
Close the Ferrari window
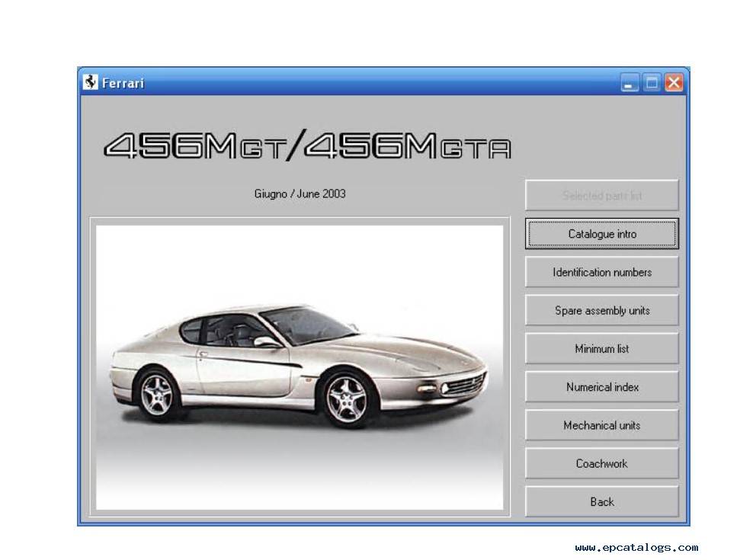click(x=674, y=83)
